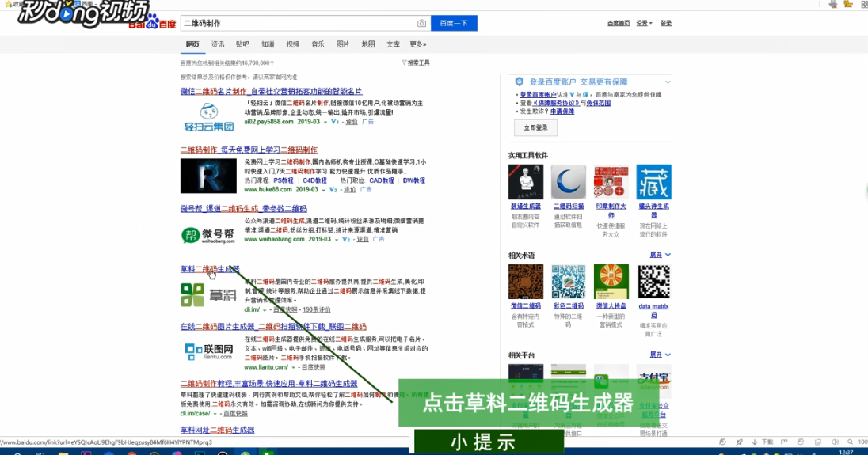Click the 百度一下 search button
868x455 pixels.
(x=454, y=23)
